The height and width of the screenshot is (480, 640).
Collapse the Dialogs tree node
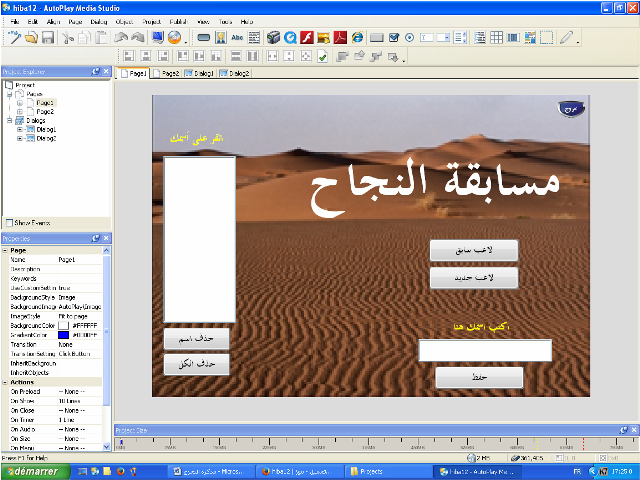tap(9, 120)
